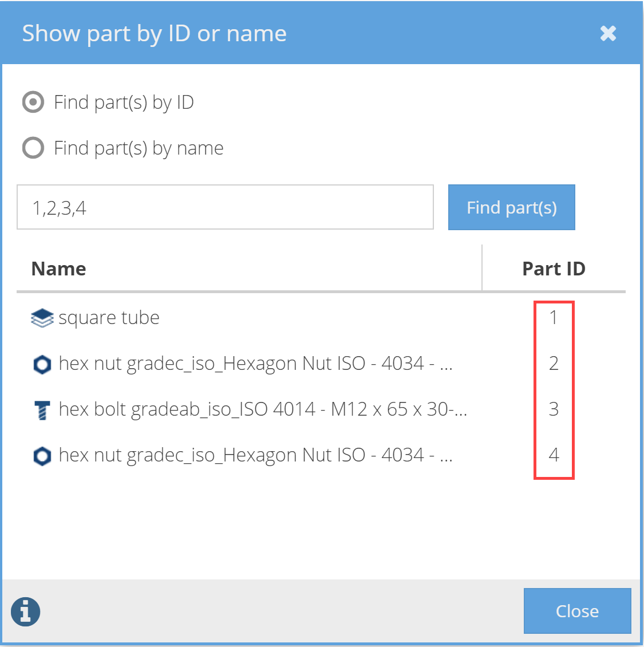The height and width of the screenshot is (647, 644).
Task: Click the Find part(s) by name label
Action: 139,148
